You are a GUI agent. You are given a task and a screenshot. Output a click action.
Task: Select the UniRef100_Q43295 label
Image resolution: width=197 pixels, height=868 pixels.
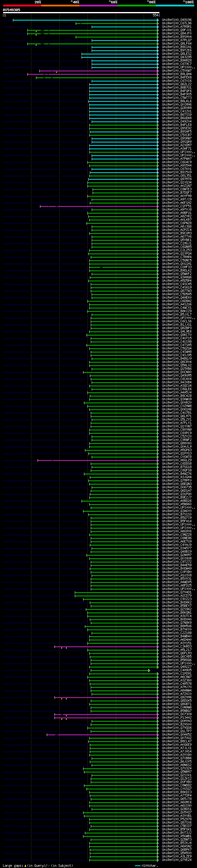point(177,57)
